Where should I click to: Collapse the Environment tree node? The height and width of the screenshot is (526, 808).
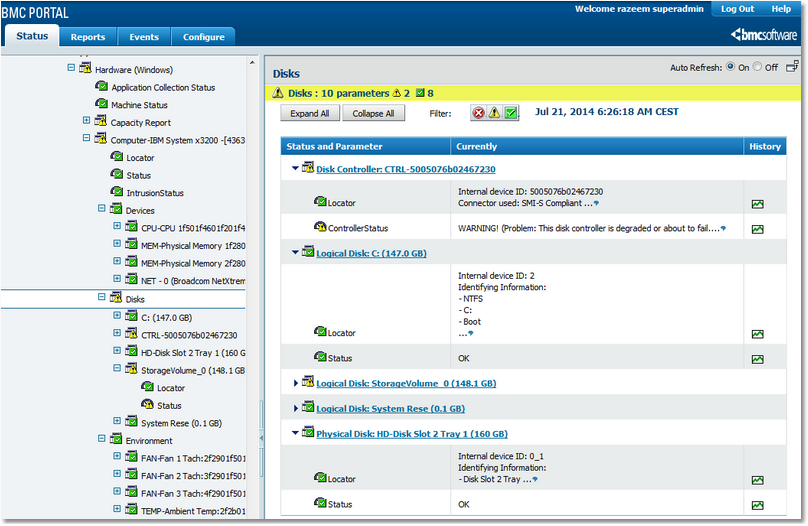pyautogui.click(x=102, y=440)
